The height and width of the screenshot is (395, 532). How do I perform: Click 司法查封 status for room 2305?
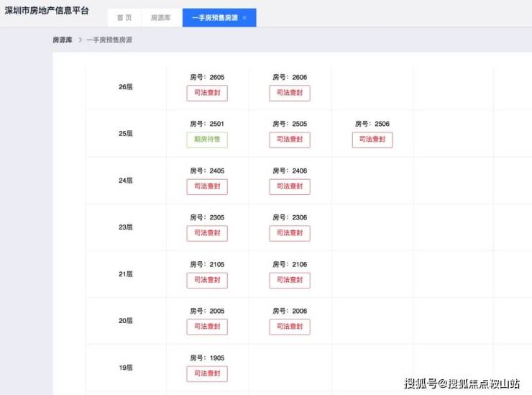pos(207,233)
